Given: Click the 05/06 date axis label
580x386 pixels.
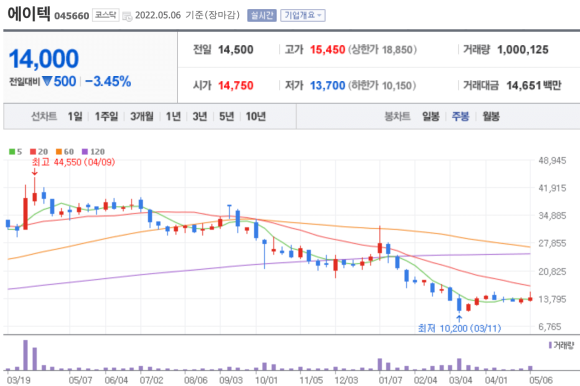Looking at the screenshot, I should (x=540, y=380).
